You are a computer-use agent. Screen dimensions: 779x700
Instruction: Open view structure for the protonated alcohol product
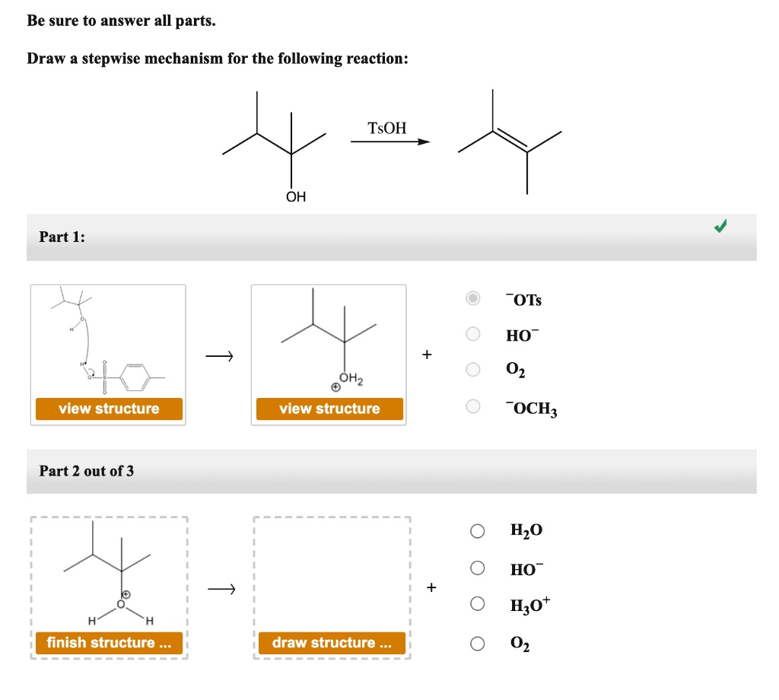pos(329,409)
